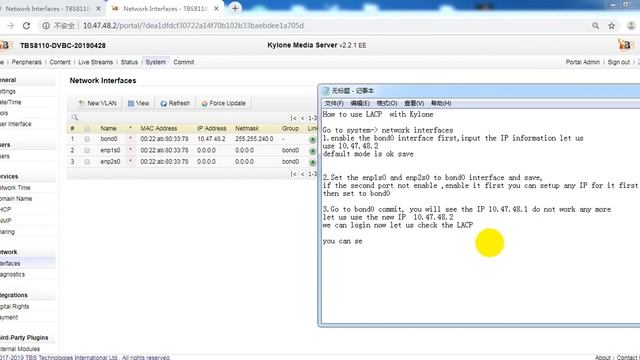
Task: Click the not-secure info icon in address bar
Action: (x=46, y=26)
